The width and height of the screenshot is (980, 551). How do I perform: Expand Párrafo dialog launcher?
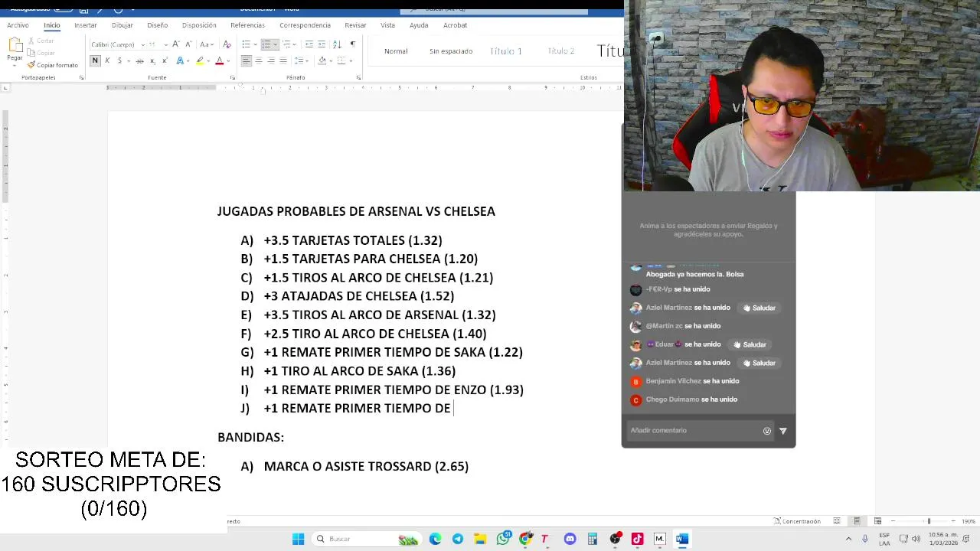click(x=358, y=77)
